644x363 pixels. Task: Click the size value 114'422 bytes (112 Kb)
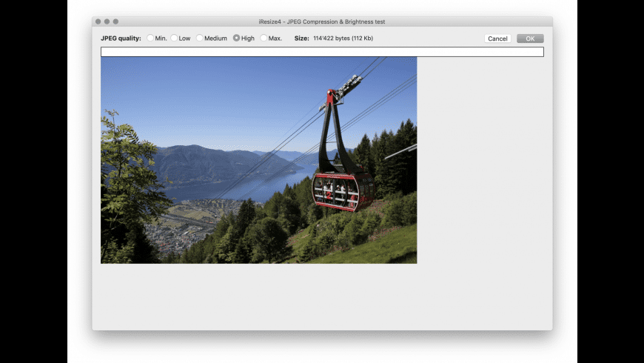pos(343,39)
